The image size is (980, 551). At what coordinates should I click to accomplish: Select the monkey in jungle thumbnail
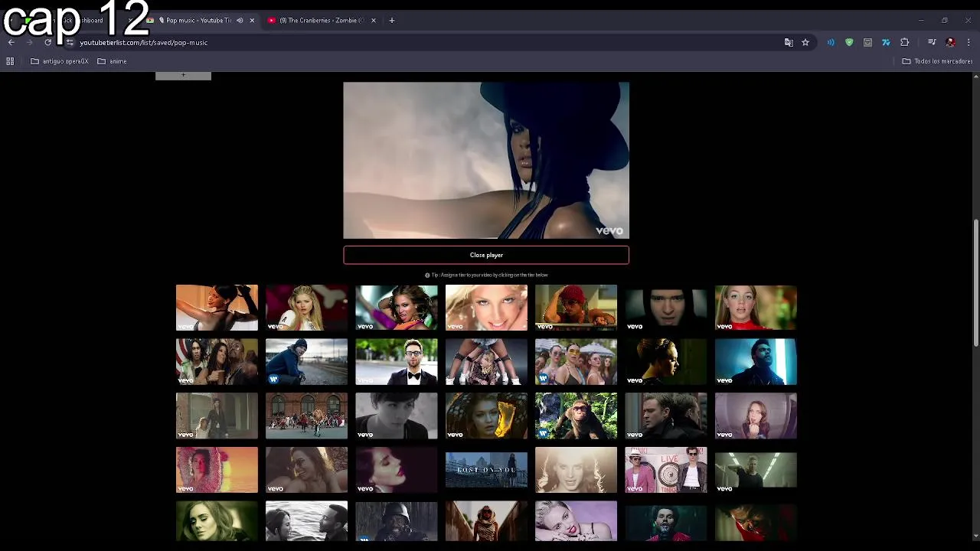[x=576, y=416]
